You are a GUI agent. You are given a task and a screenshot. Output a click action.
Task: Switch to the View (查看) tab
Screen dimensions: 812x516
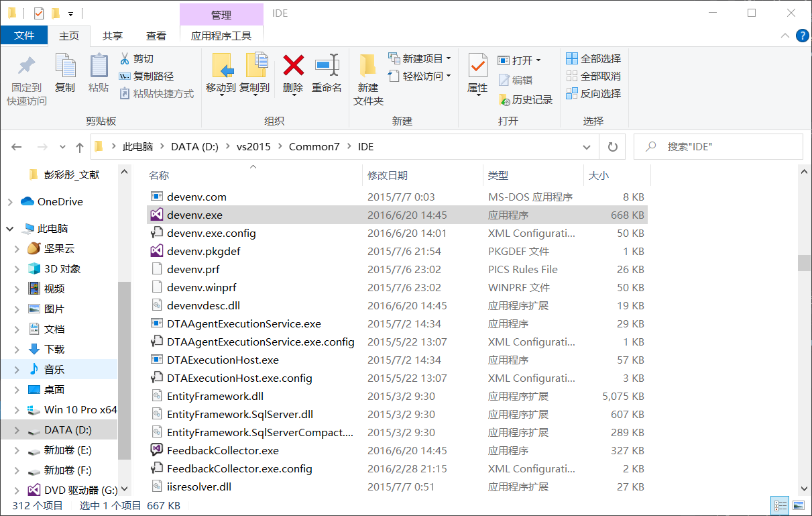click(156, 36)
